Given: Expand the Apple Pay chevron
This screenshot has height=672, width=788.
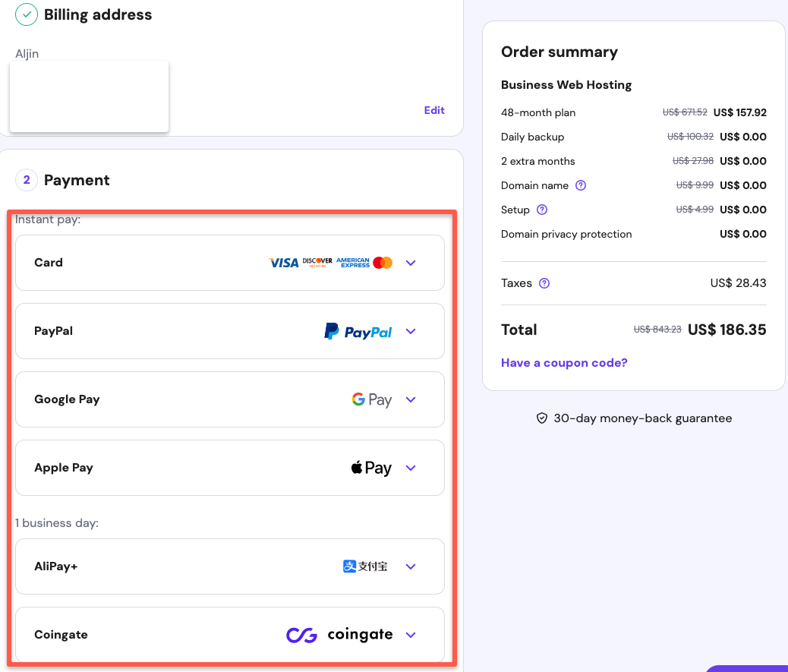Looking at the screenshot, I should [x=411, y=468].
